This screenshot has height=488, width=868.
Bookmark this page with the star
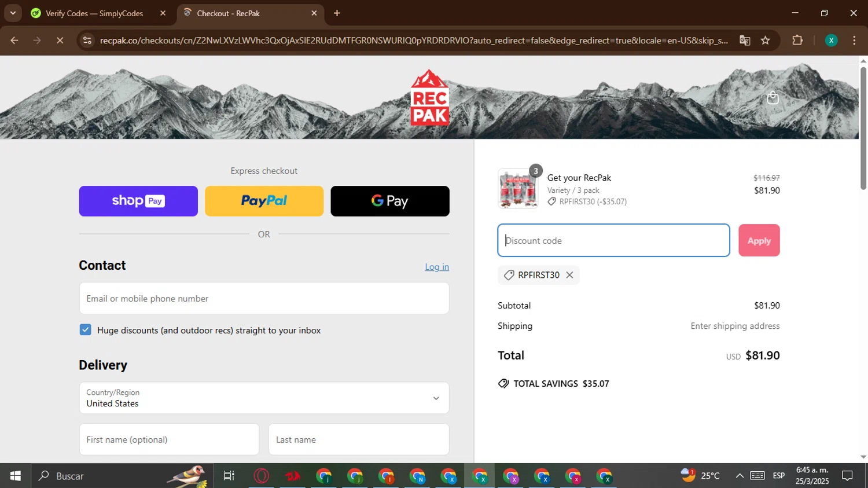(766, 41)
